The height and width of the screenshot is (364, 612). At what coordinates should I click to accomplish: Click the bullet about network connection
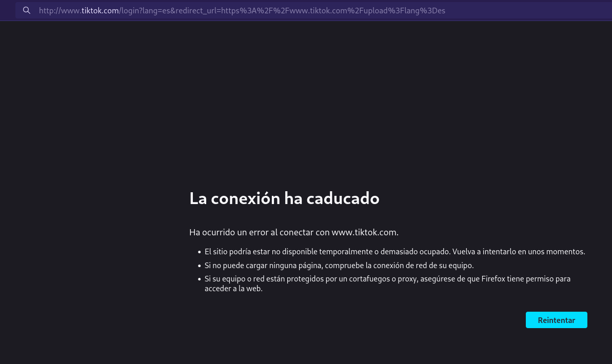click(x=339, y=266)
